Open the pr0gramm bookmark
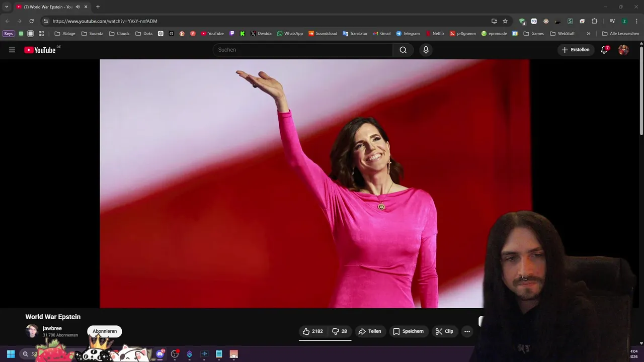Screen dimensions: 644x362 coord(462,34)
